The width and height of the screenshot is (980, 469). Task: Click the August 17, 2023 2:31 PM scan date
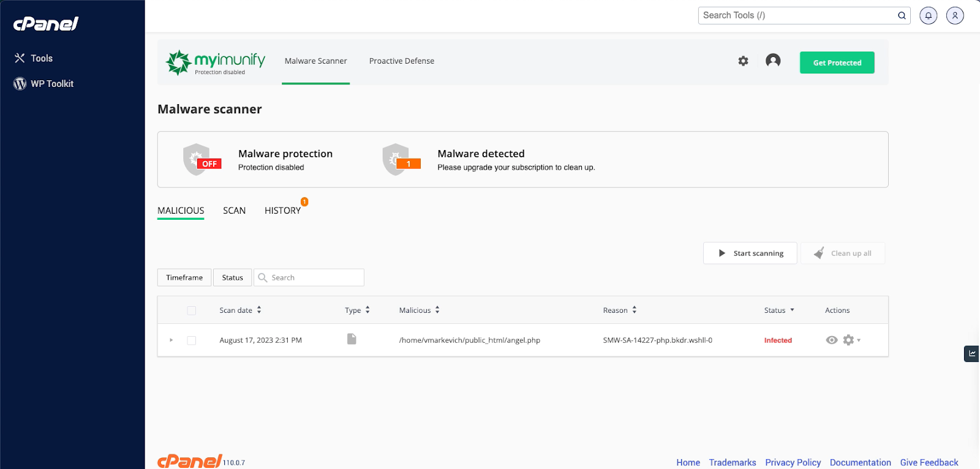(261, 340)
